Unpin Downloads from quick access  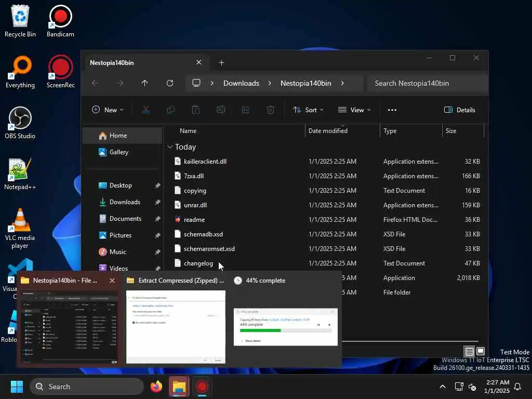click(157, 202)
